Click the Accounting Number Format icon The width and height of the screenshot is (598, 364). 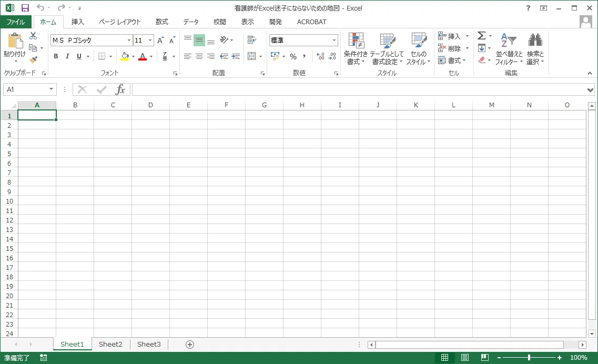point(275,56)
